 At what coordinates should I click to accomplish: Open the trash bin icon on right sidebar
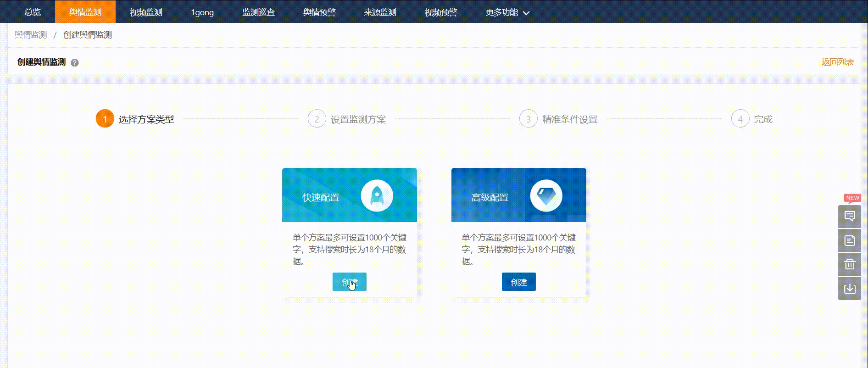850,264
